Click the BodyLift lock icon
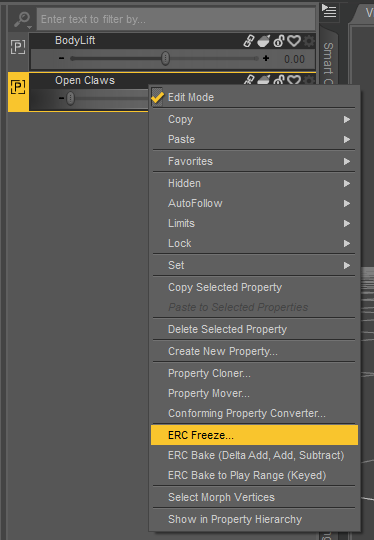Viewport: 374px width, 540px height. coord(279,41)
